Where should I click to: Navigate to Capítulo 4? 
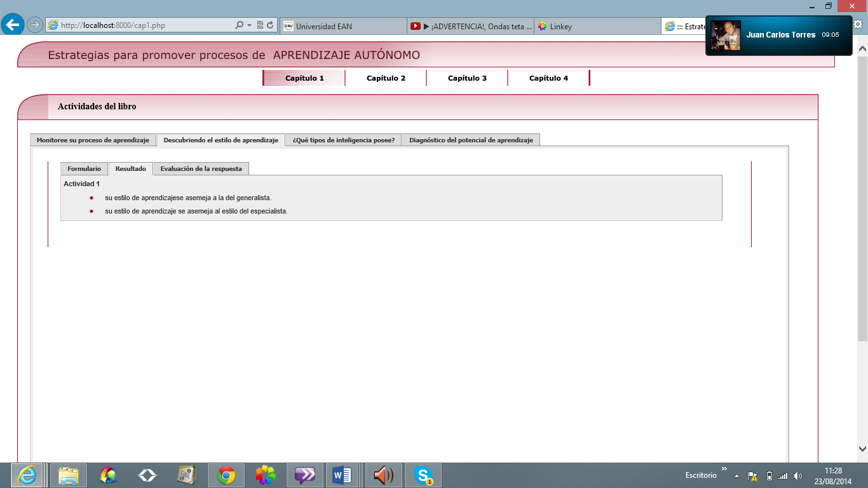pyautogui.click(x=548, y=78)
